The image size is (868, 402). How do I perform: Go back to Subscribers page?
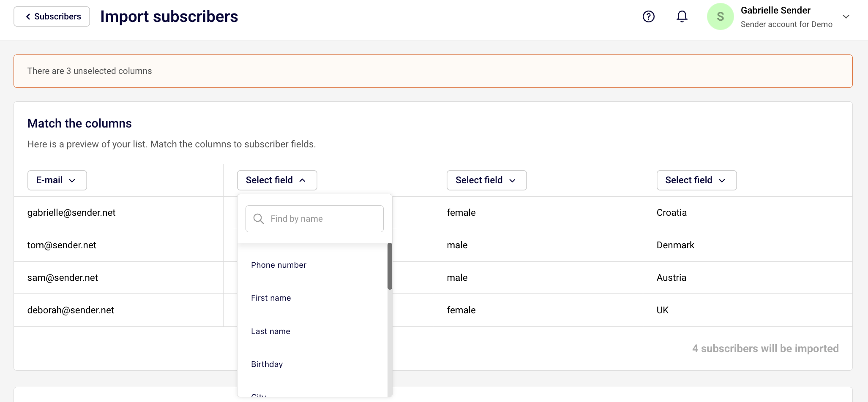click(52, 16)
